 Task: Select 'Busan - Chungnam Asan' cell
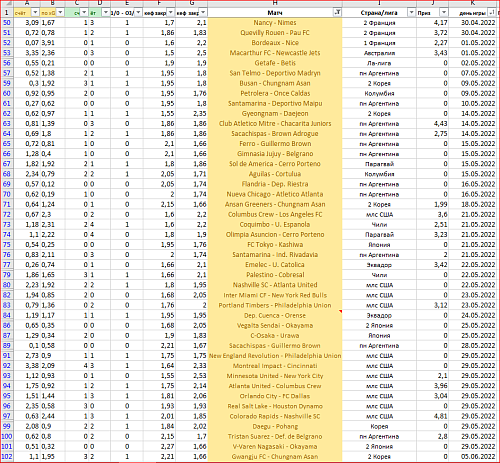275,83
